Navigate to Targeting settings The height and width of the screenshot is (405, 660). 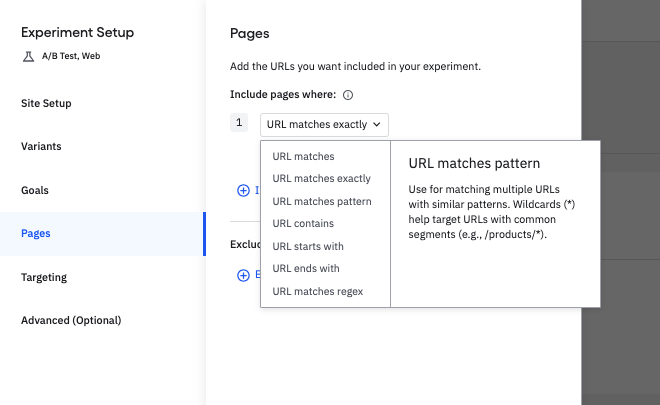tap(44, 277)
